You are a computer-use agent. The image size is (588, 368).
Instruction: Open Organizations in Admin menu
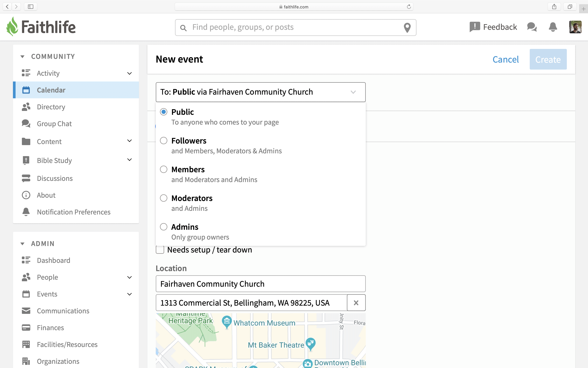click(x=76, y=361)
